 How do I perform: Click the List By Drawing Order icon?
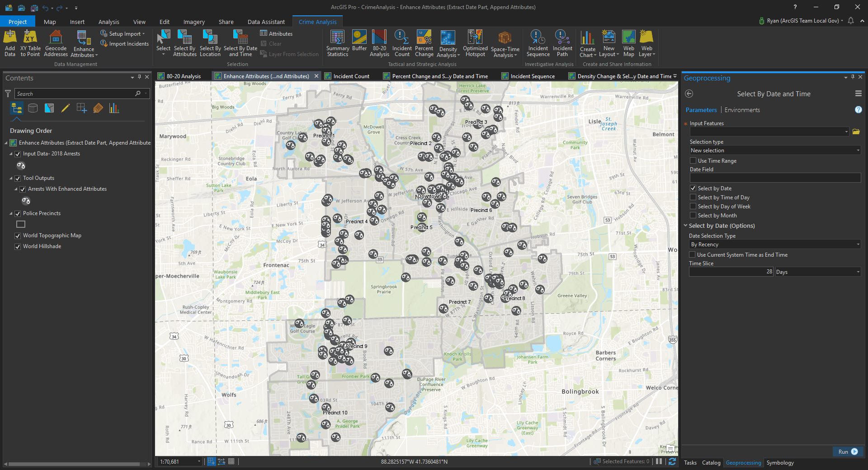point(17,108)
